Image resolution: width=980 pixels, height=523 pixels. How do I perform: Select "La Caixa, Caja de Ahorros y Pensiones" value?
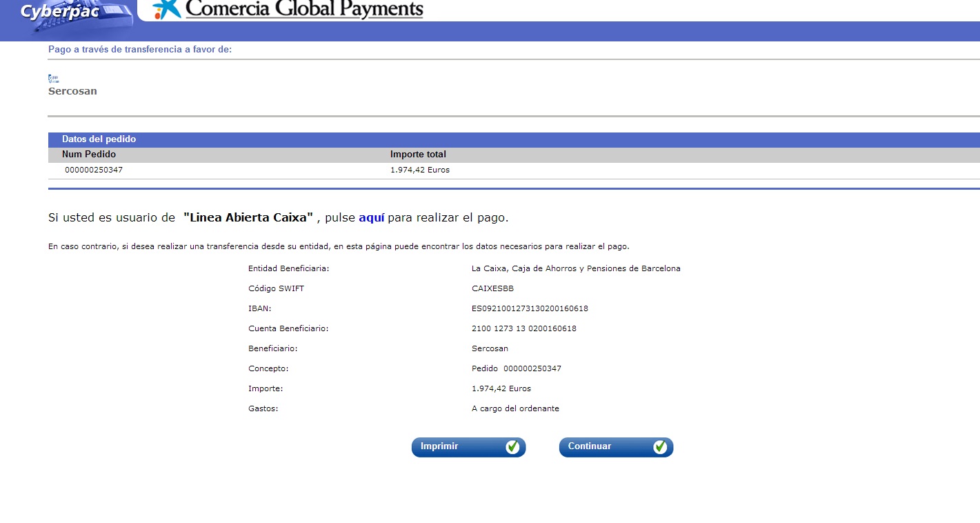coord(576,268)
